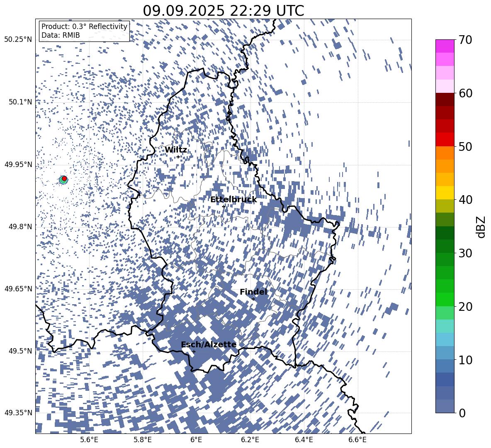This screenshot has height=448, width=491.
Task: Click the 20 colorbar tick label
Action: [465, 307]
